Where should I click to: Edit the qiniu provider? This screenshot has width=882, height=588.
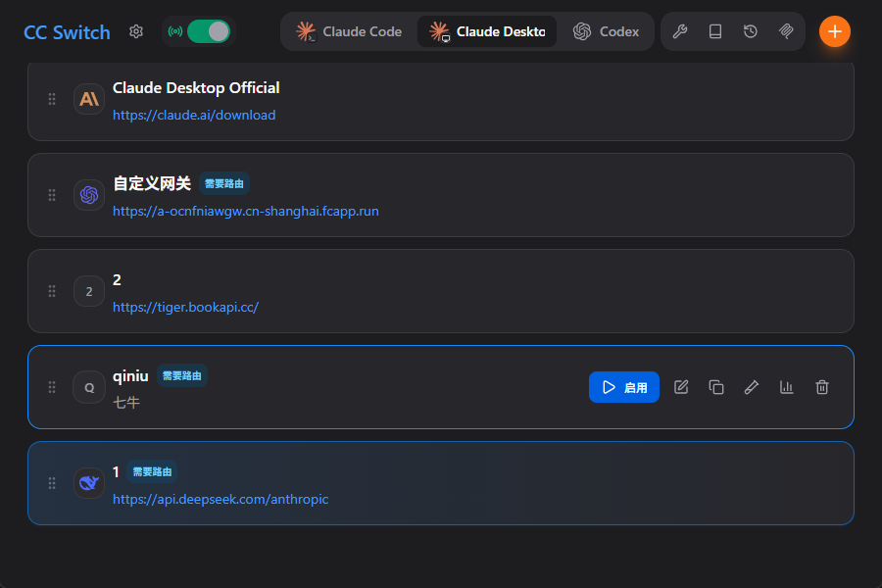[681, 387]
